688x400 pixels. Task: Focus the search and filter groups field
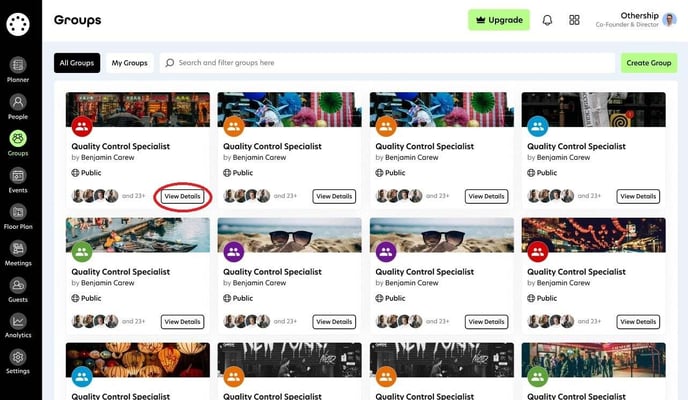click(387, 63)
